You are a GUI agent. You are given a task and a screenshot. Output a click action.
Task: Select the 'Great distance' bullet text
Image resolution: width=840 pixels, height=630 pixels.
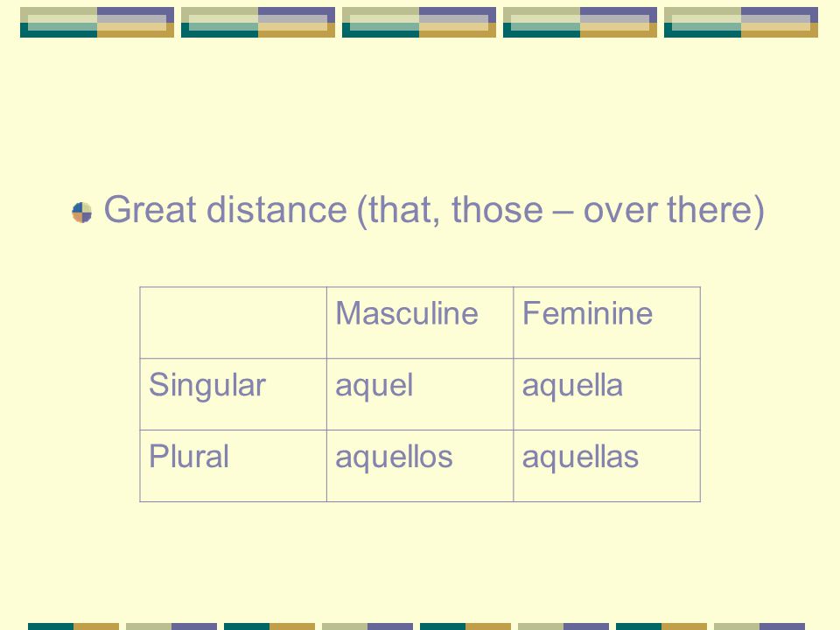coord(433,209)
